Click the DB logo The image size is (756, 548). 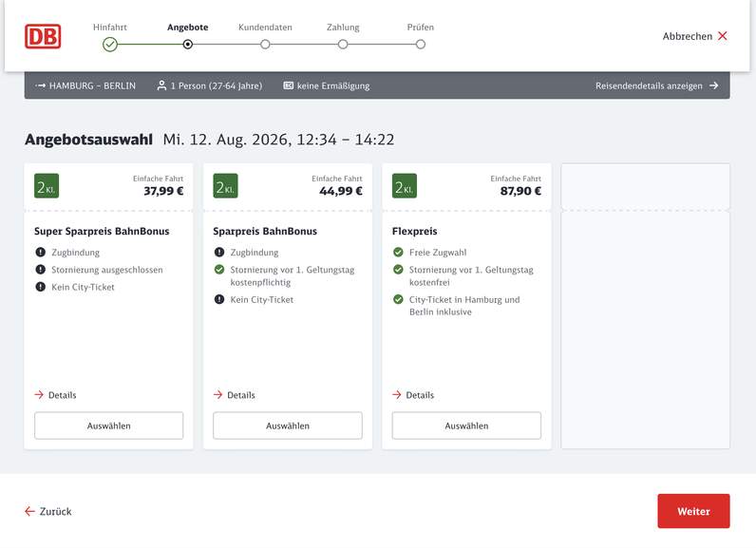43,36
